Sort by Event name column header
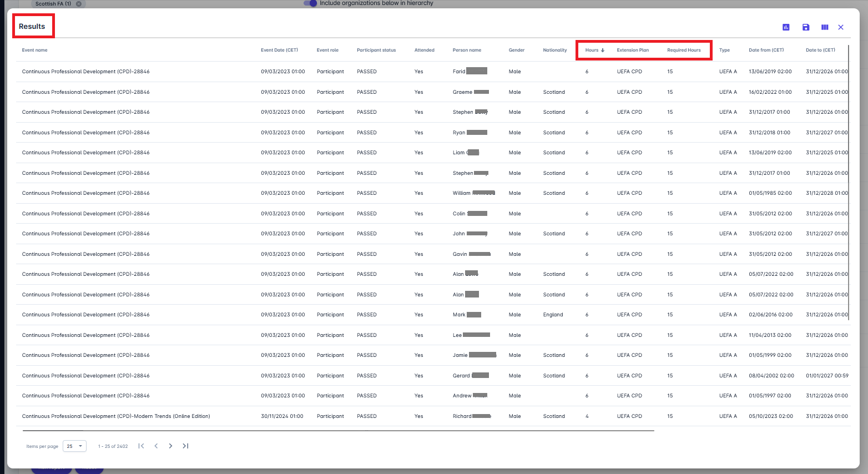 click(34, 50)
